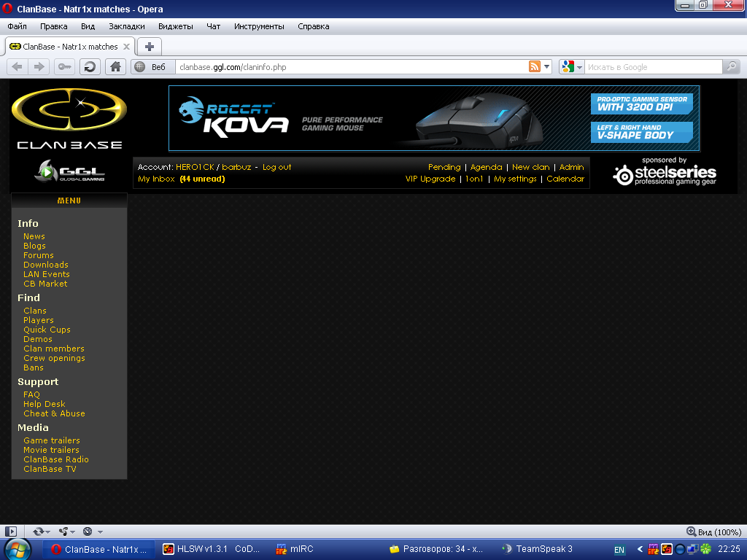Open My settings link
The image size is (747, 560).
tap(515, 179)
